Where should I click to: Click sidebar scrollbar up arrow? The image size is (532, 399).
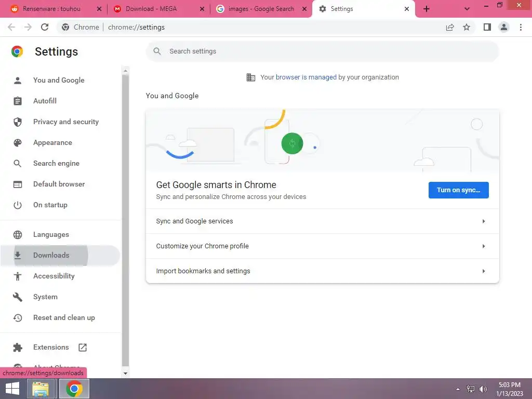[x=126, y=71]
